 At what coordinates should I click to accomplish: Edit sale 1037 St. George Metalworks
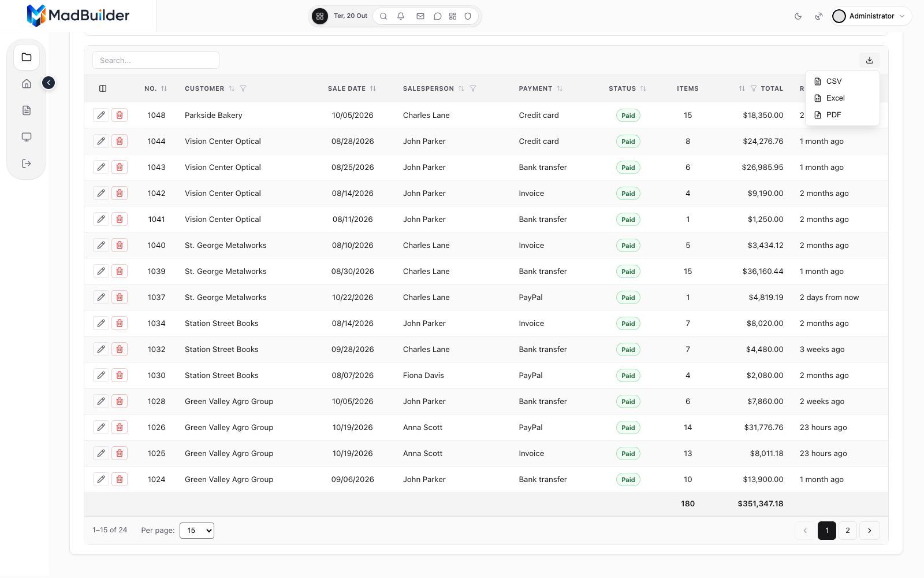101,297
